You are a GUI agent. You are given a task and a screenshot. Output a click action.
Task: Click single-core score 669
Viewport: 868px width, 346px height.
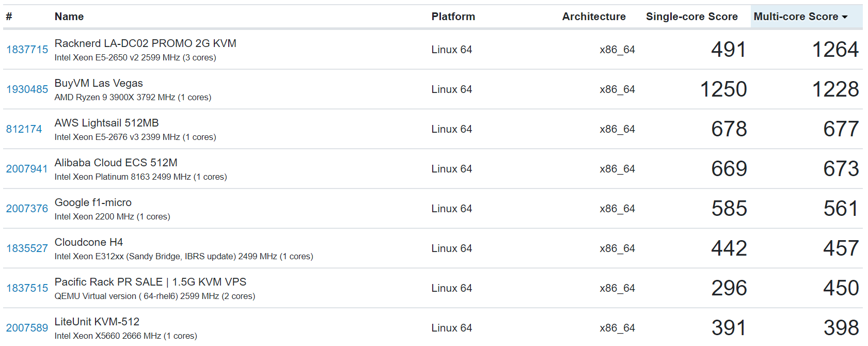click(x=729, y=169)
